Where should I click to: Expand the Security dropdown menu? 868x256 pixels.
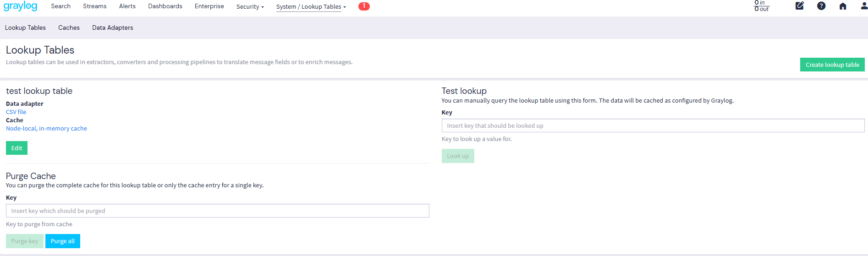pos(250,6)
